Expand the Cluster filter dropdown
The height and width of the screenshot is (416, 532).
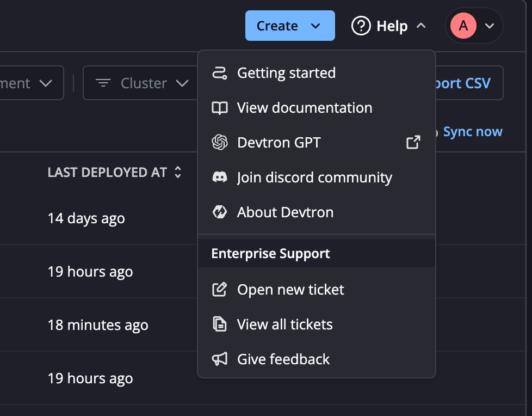point(142,83)
